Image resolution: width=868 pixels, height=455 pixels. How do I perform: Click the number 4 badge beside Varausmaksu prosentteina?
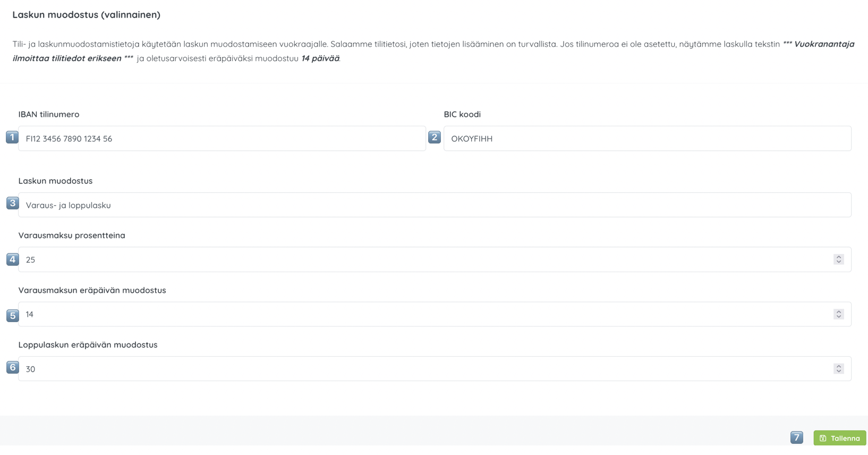(x=12, y=259)
